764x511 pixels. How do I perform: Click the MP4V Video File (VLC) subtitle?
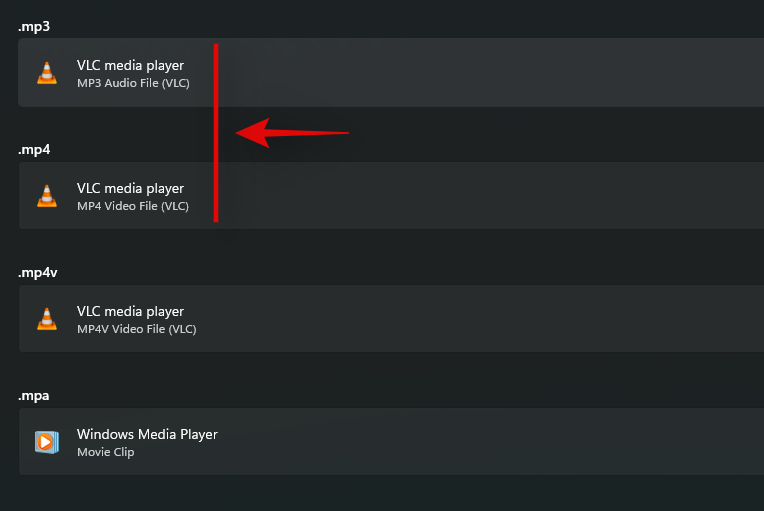click(x=136, y=329)
